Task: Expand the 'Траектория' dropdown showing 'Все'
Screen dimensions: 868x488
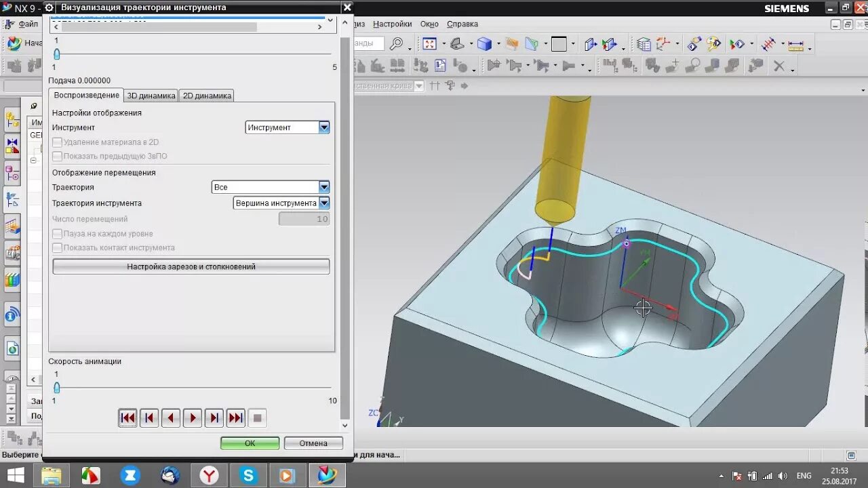Action: [323, 187]
